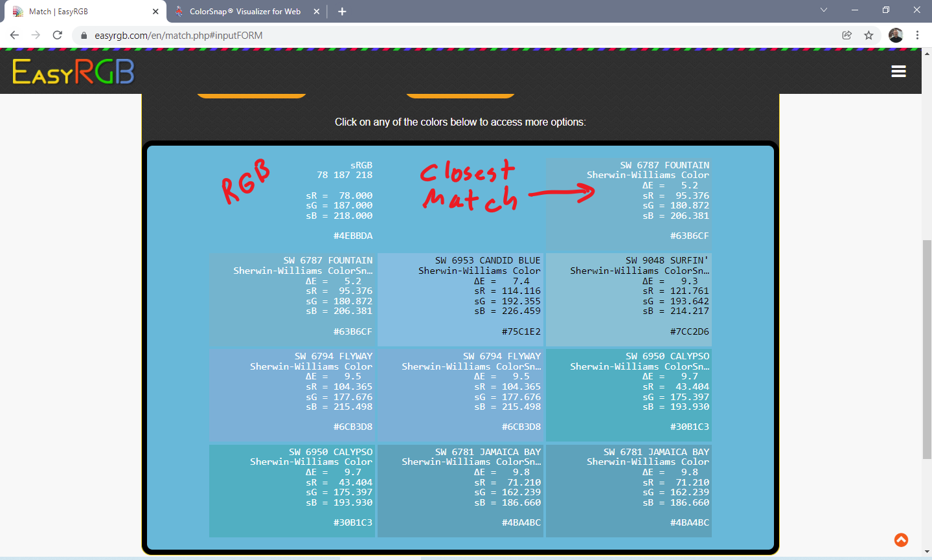Click the page vertical scrollbar thumb

click(x=927, y=350)
